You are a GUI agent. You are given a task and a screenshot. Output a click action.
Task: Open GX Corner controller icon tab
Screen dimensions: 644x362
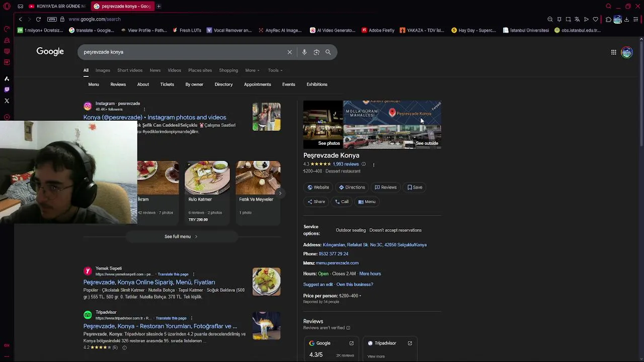pos(20,6)
